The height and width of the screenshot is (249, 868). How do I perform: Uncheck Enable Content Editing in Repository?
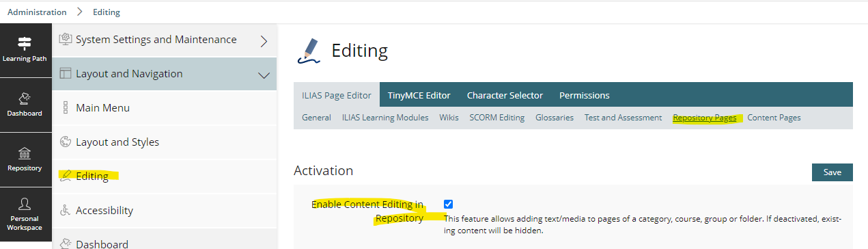tap(448, 204)
